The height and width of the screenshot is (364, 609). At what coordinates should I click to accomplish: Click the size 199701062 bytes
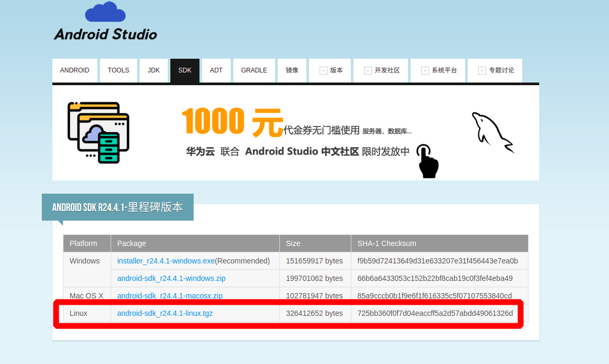tap(314, 278)
